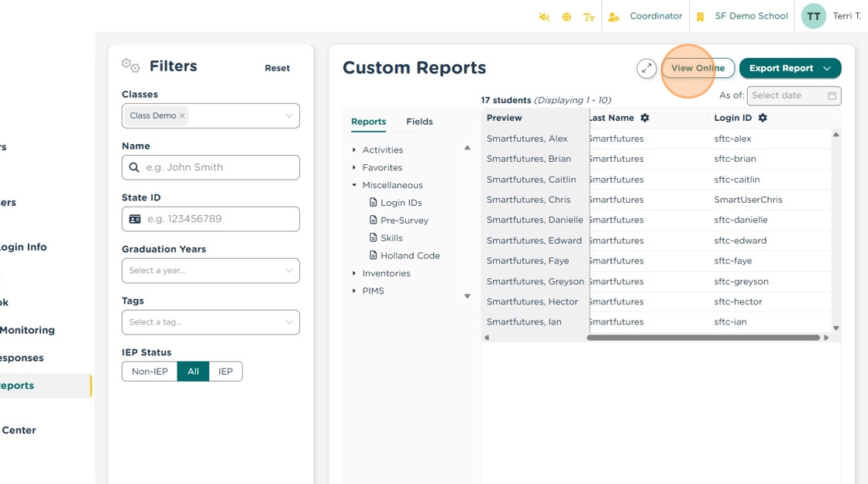Expand the report to fullscreen
The height and width of the screenshot is (484, 868).
(x=646, y=68)
